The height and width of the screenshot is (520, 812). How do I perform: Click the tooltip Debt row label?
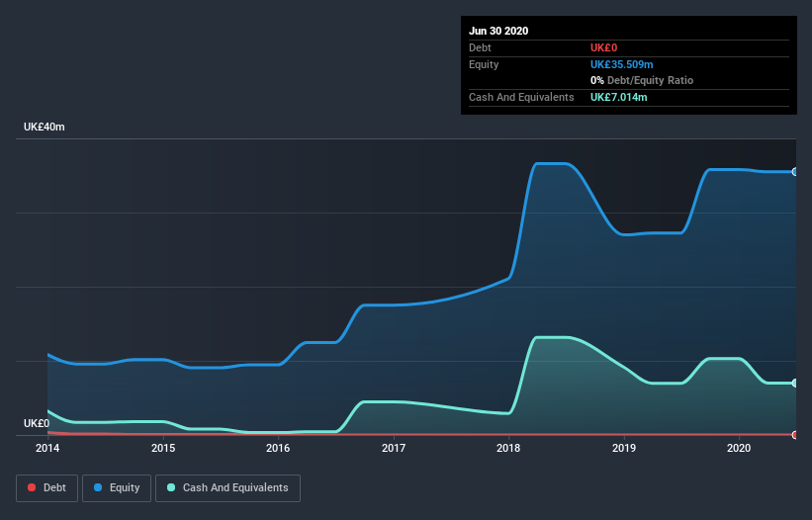click(480, 47)
